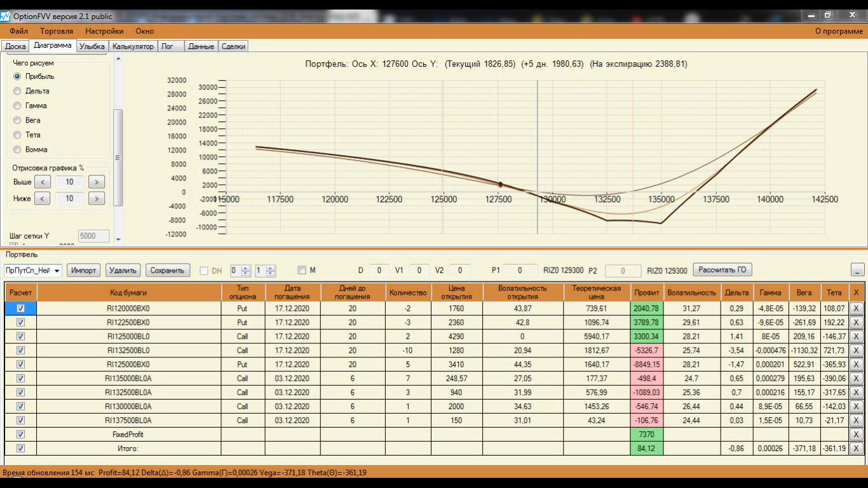Open the portfolio selection dropdown 'ПрПутСп_Ней'
868x488 pixels.
click(x=33, y=271)
